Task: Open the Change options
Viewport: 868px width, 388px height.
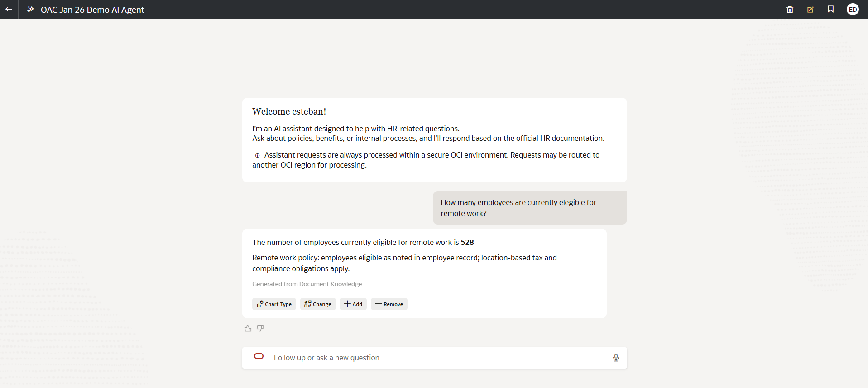Action: [318, 304]
